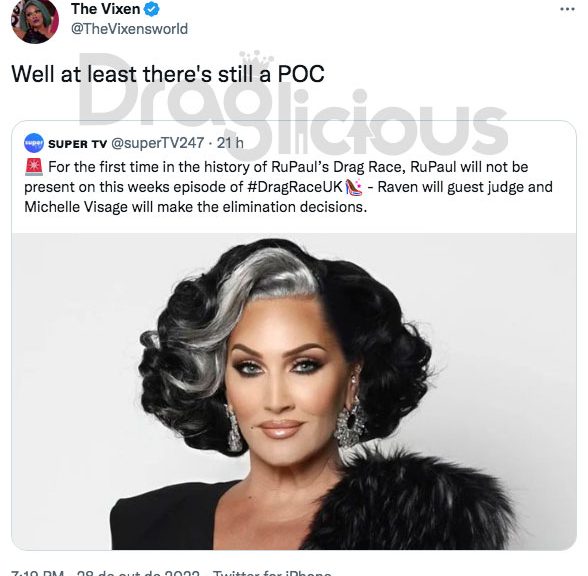This screenshot has width=588, height=576.
Task: Open The Vixen profile avatar
Action: pos(34,20)
